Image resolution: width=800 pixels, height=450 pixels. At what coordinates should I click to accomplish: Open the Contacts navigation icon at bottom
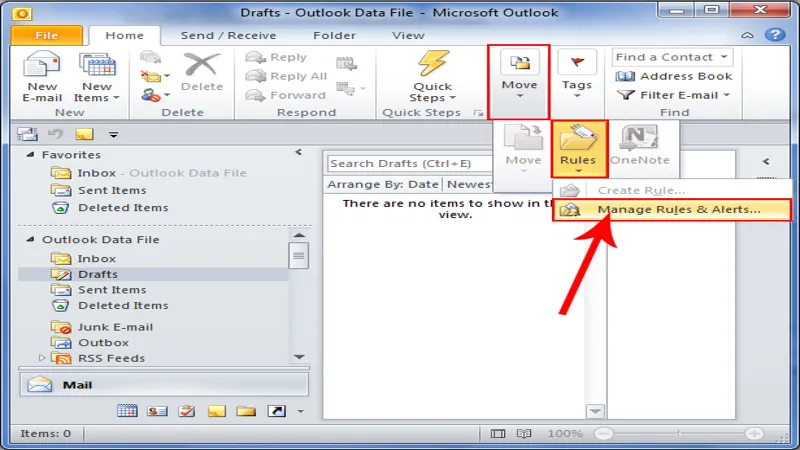157,411
